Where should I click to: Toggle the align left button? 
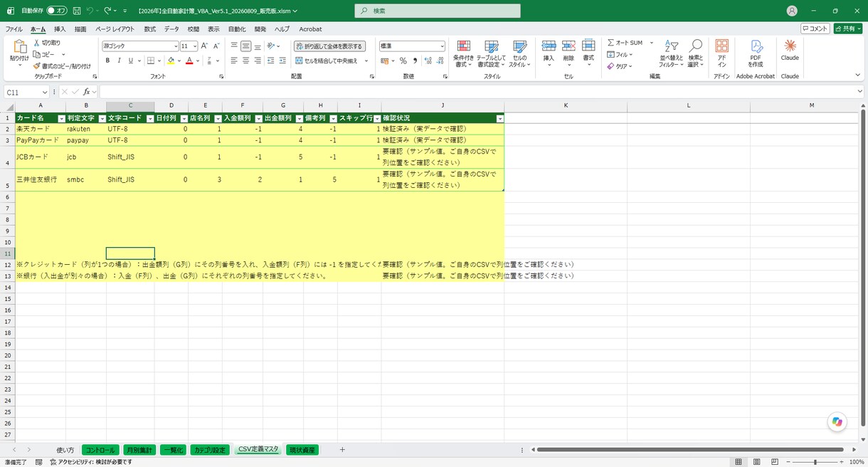click(234, 61)
